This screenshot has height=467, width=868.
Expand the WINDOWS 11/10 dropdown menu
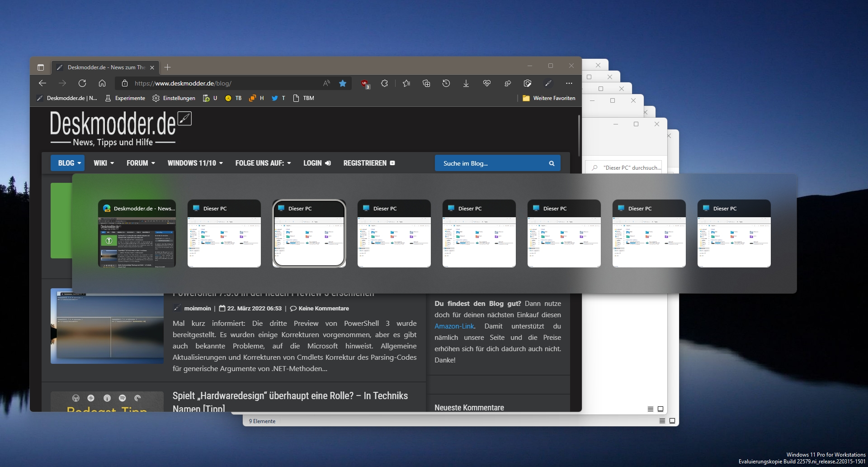point(195,163)
